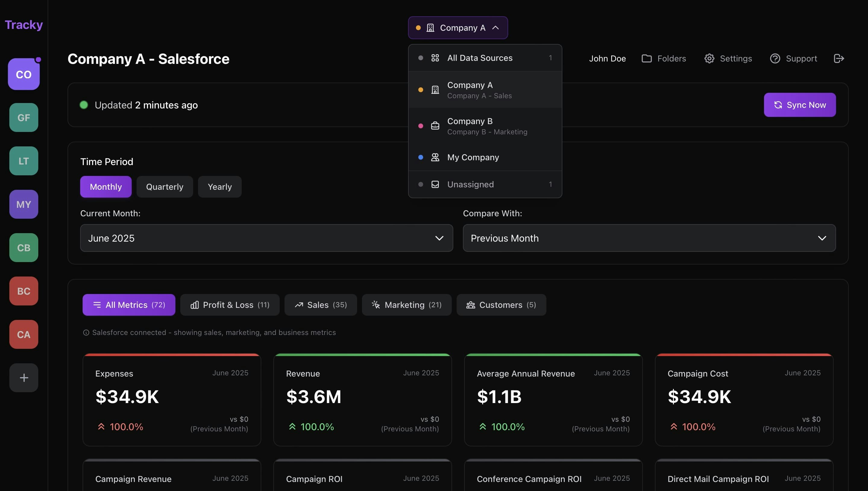Select the LT sidebar workspace icon
868x491 pixels.
pyautogui.click(x=24, y=161)
